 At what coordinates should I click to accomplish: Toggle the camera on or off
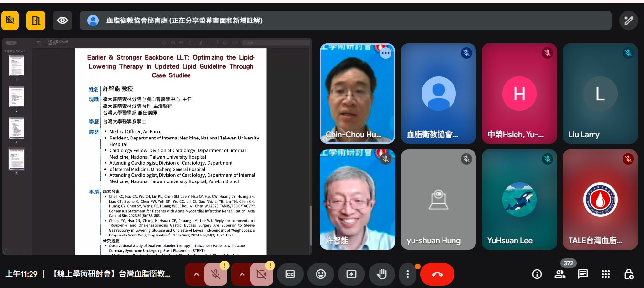point(261,274)
